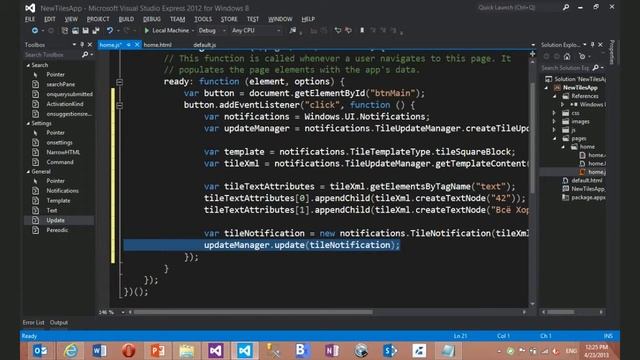Click the Solution Explorer Home icon

(x=567, y=56)
